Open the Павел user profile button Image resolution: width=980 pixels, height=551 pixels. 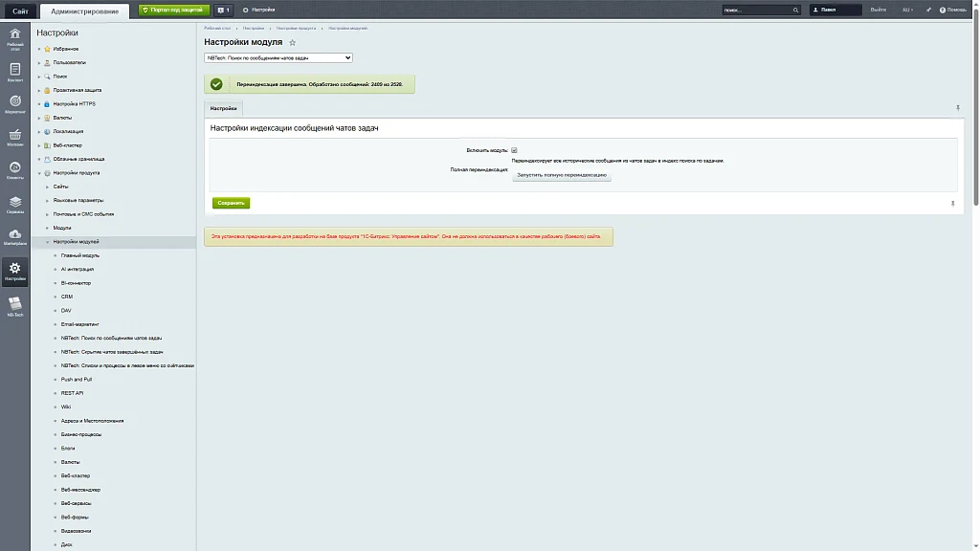(835, 10)
